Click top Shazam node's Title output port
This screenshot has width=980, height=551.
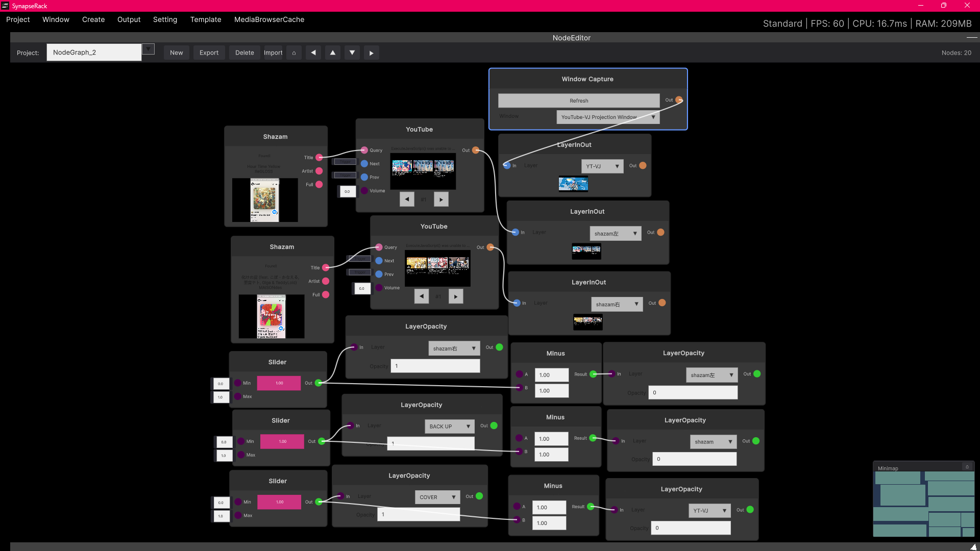(x=319, y=158)
